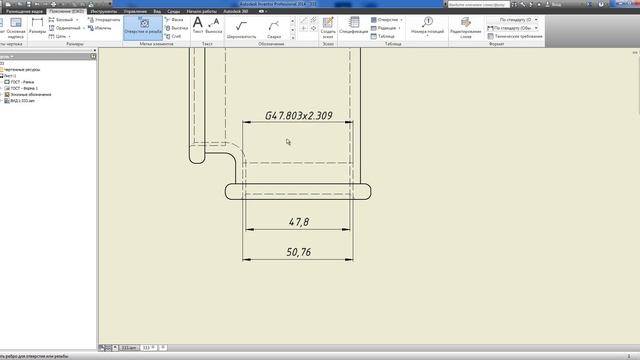
Task: Switch to the Вид tab
Action: pos(157,11)
